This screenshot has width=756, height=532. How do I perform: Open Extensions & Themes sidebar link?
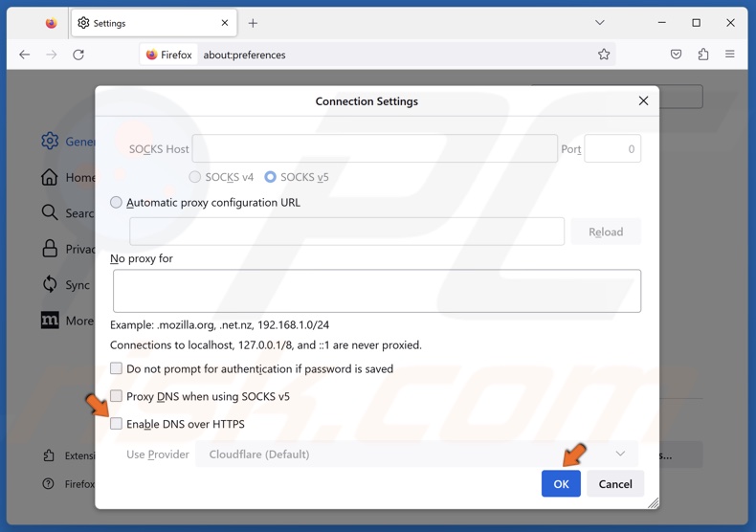point(69,455)
